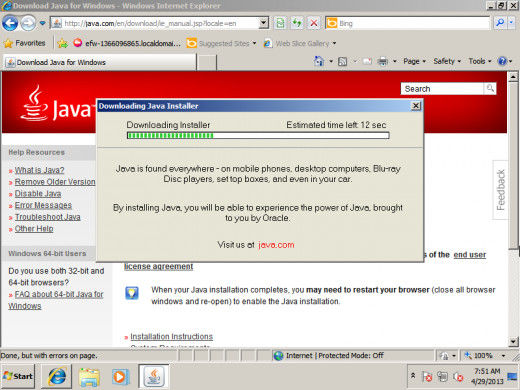This screenshot has height=390, width=520.
Task: Click the vertical Feedback side tab
Action: [x=500, y=190]
